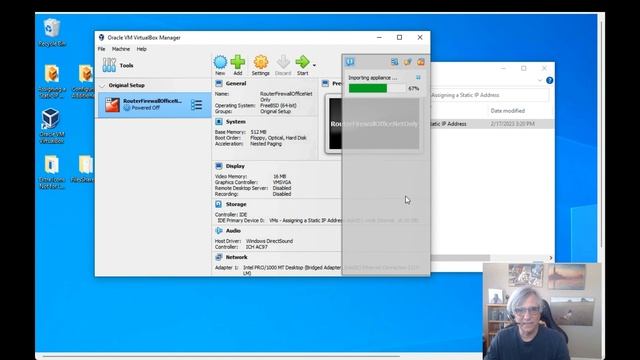Image resolution: width=640 pixels, height=360 pixels.
Task: Click the VMSVGA graphics controller value
Action: pyautogui.click(x=282, y=182)
